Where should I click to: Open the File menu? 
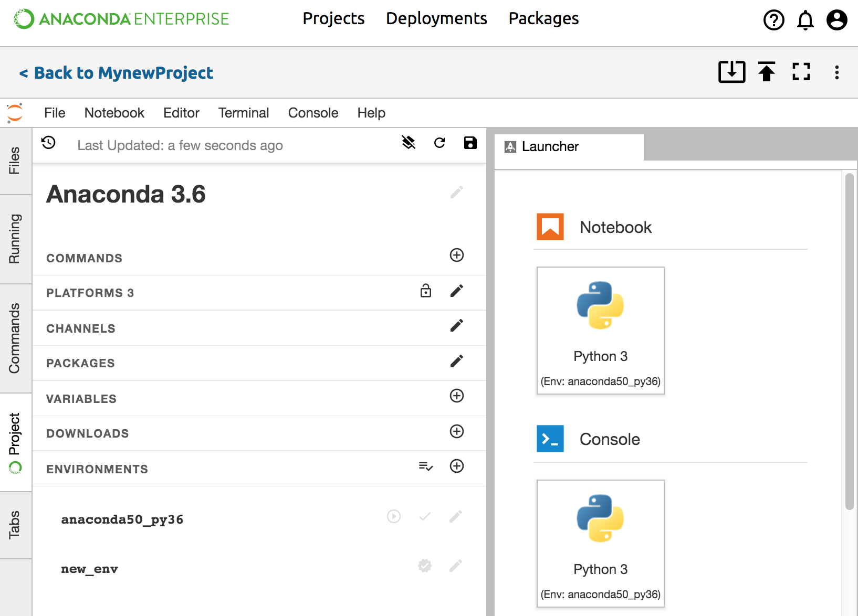pyautogui.click(x=55, y=113)
